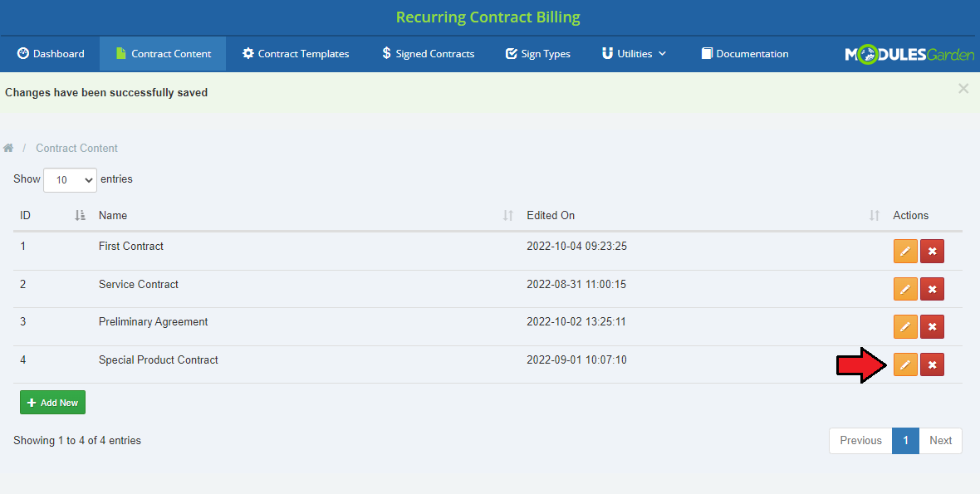Edit the First Contract entry
The width and height of the screenshot is (980, 494).
click(905, 251)
